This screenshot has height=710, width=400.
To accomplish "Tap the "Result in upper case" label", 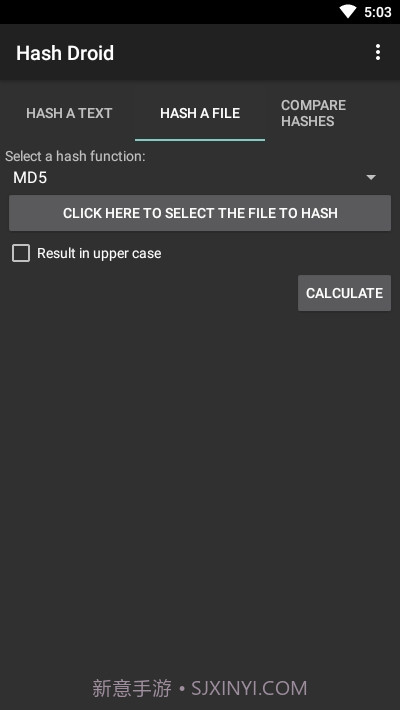I will click(x=99, y=253).
